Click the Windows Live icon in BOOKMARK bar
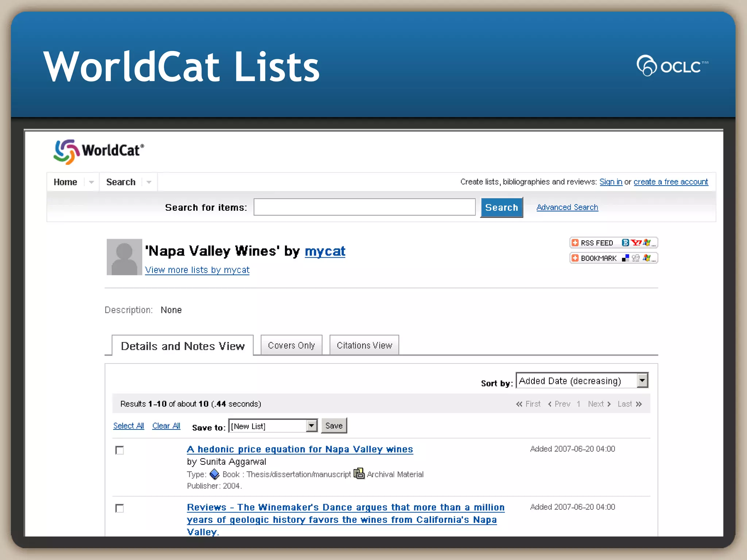 (x=647, y=258)
